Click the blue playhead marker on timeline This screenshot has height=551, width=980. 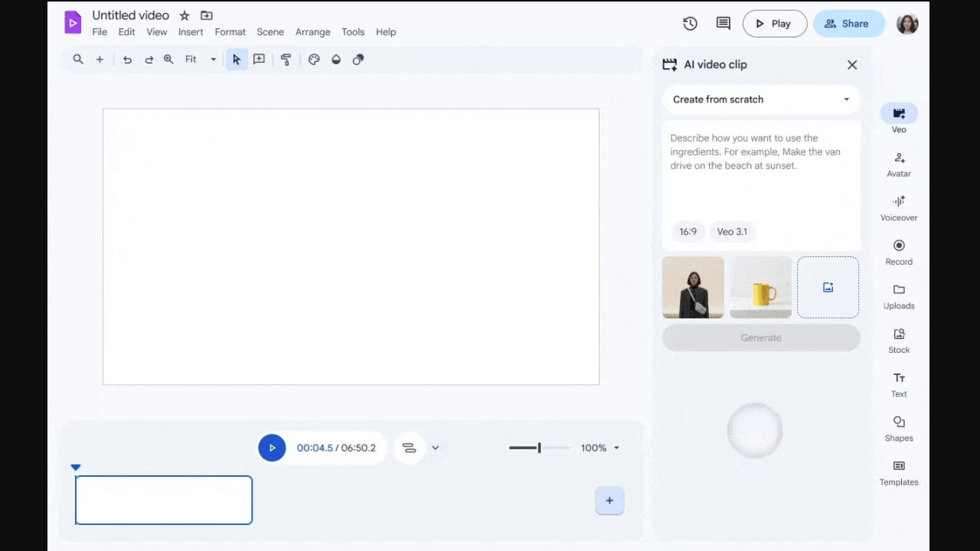click(x=76, y=467)
